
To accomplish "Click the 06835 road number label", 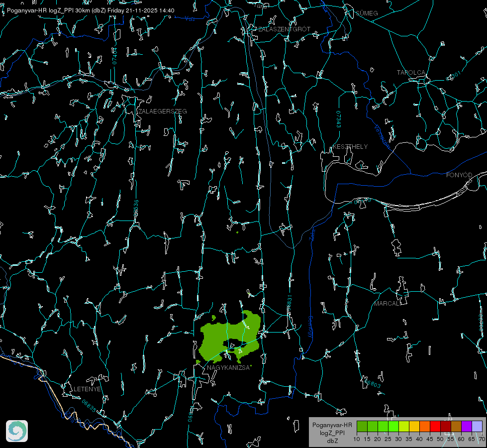I will click(x=89, y=406).
